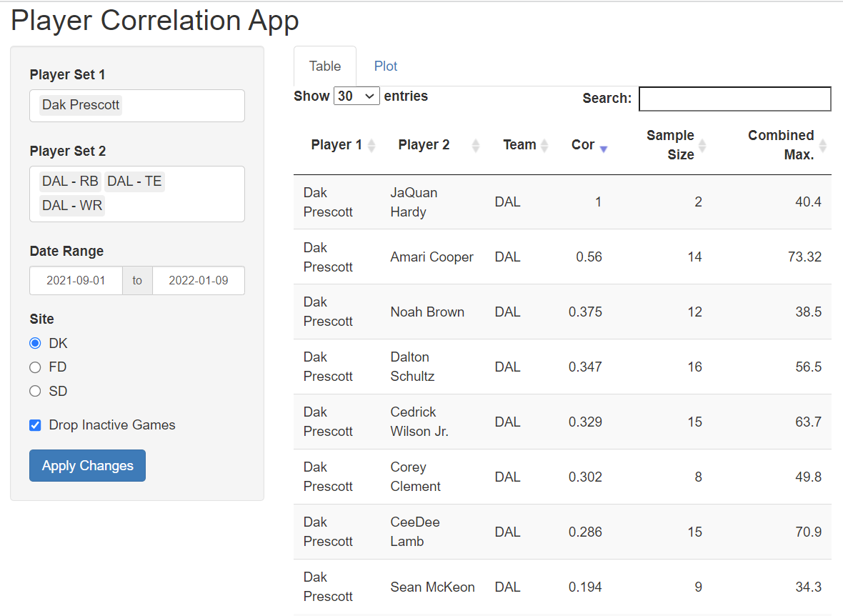843x616 pixels.
Task: Select the DAL - WR tag
Action: [x=72, y=206]
